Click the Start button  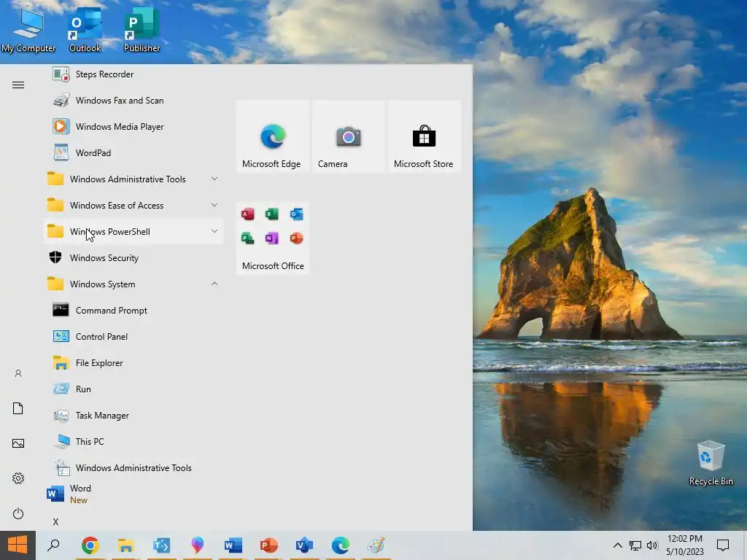pyautogui.click(x=18, y=545)
